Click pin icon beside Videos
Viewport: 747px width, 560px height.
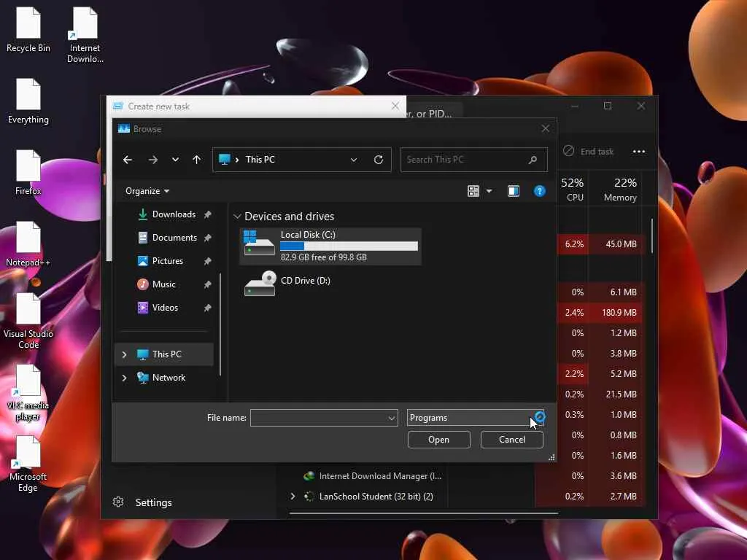207,308
